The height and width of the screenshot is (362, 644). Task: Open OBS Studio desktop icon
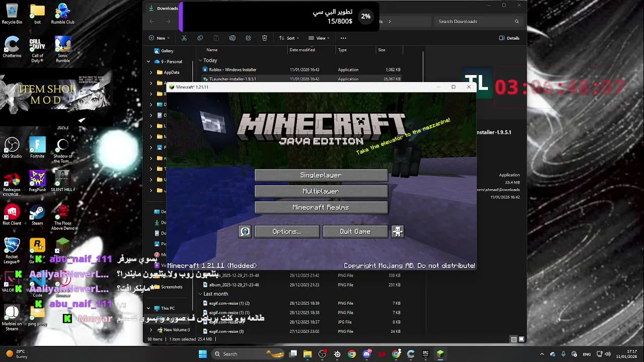pos(12,148)
